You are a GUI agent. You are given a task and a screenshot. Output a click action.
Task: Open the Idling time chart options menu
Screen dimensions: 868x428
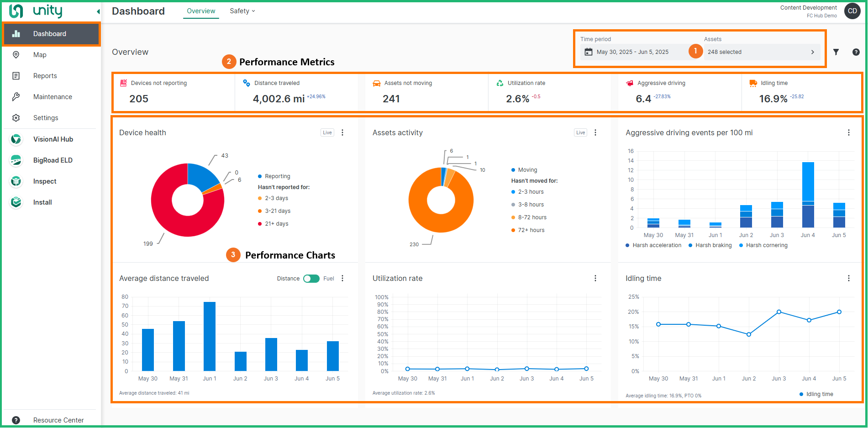pyautogui.click(x=848, y=278)
